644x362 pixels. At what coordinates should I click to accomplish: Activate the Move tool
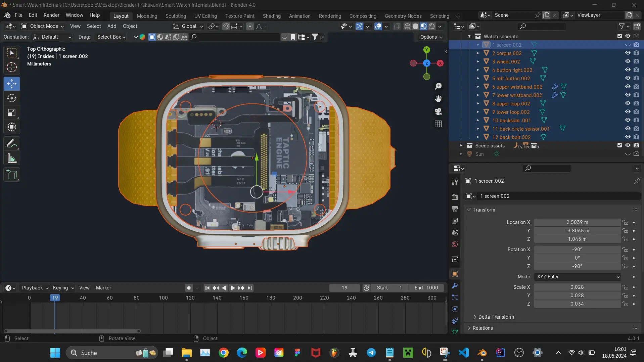pos(12,84)
